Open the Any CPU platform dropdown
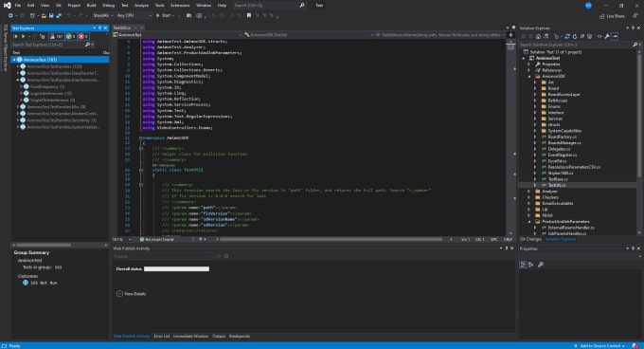 tap(134, 15)
